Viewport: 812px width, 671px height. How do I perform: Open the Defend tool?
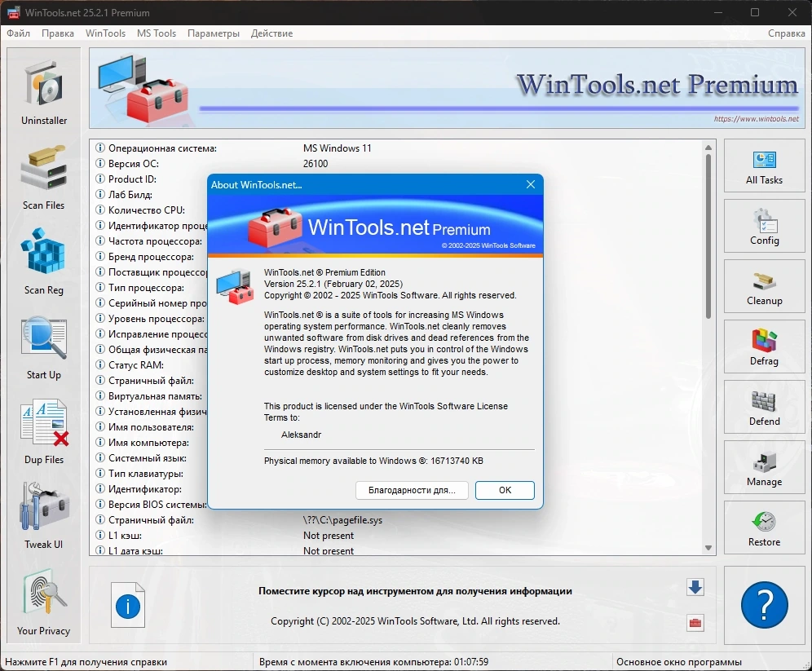pos(764,407)
